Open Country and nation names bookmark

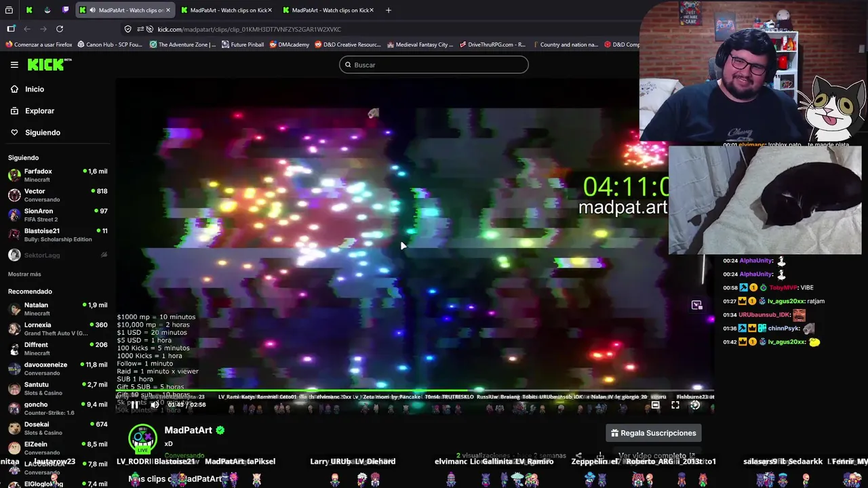click(565, 45)
